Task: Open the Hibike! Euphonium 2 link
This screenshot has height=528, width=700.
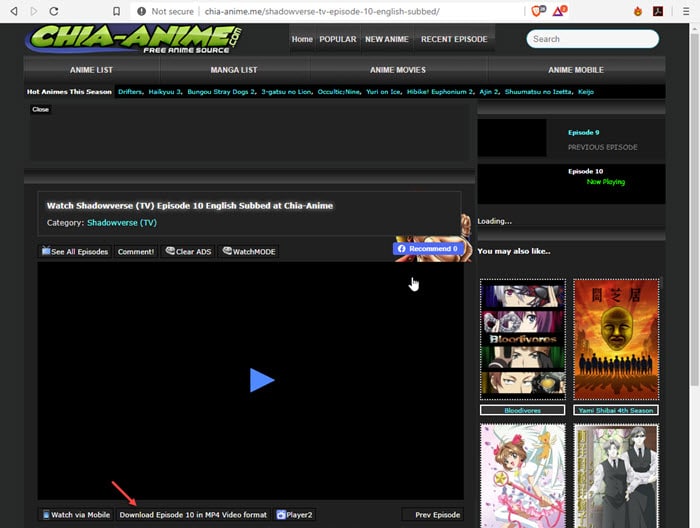Action: [x=440, y=91]
